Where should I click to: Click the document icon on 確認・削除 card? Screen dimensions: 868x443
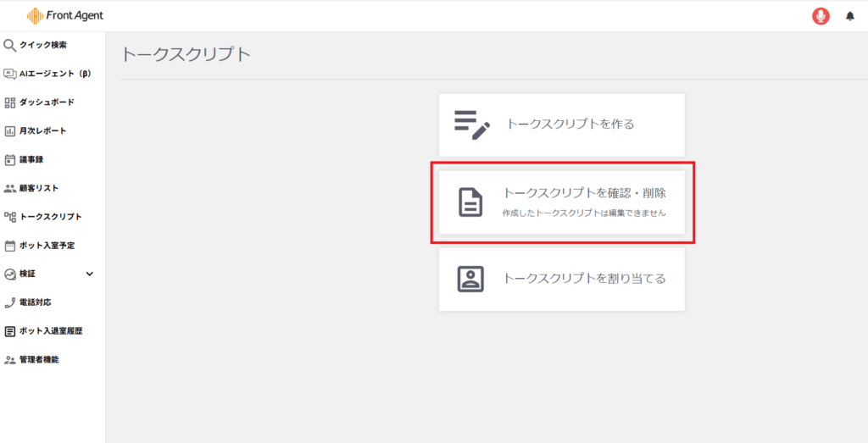(470, 202)
